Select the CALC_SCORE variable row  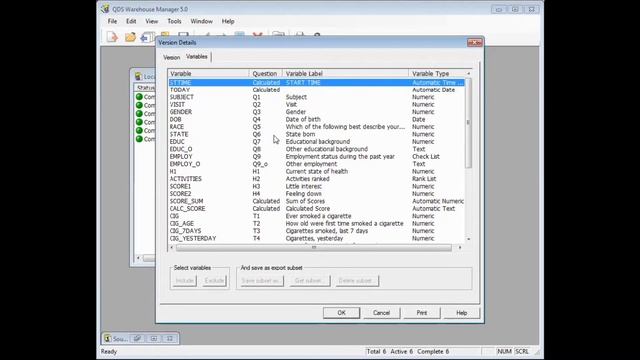[x=316, y=209]
